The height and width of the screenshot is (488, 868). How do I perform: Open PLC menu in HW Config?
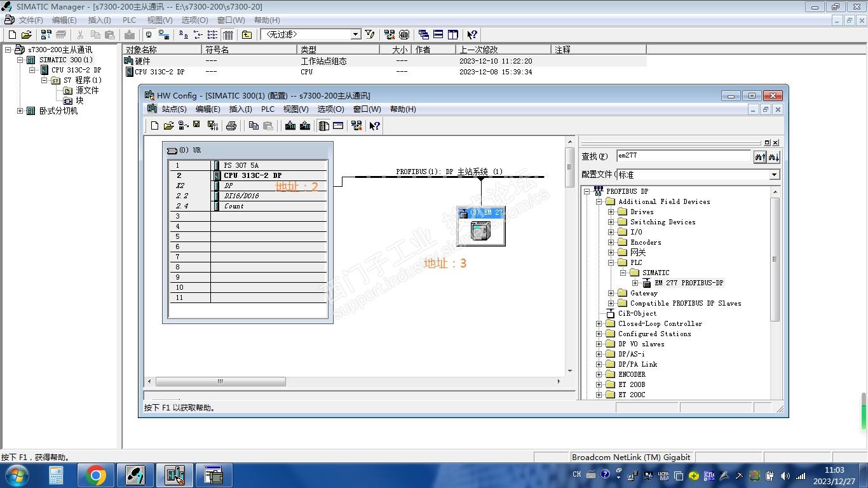click(x=268, y=109)
